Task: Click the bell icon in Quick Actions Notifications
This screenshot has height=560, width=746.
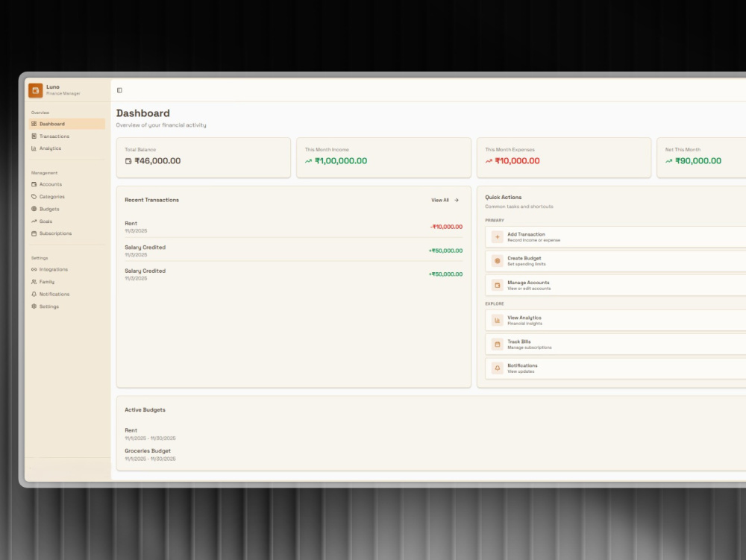Action: pyautogui.click(x=497, y=368)
